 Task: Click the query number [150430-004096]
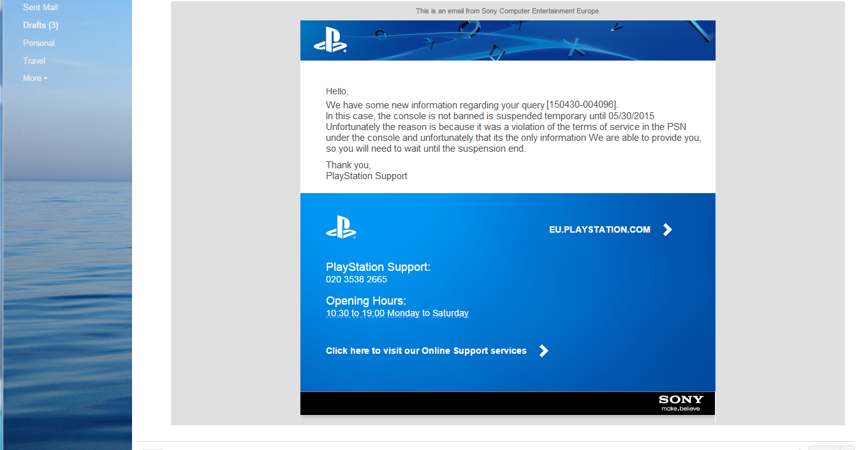[x=582, y=105]
